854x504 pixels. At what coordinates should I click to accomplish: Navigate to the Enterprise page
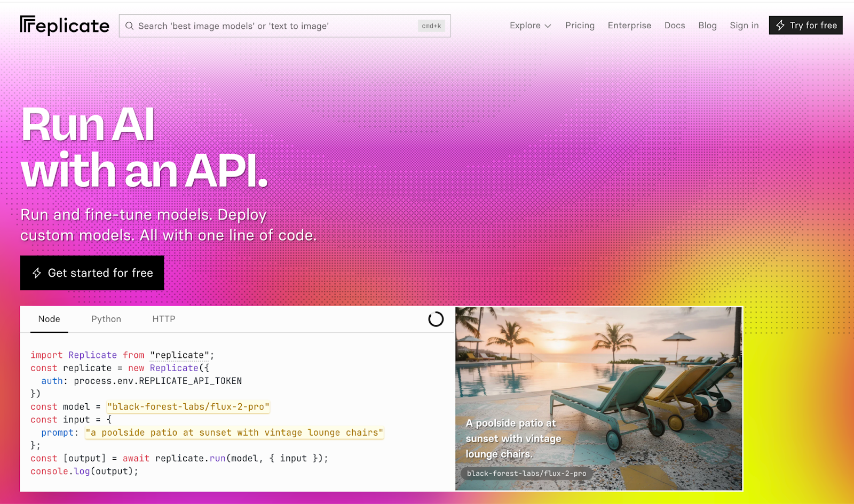629,25
